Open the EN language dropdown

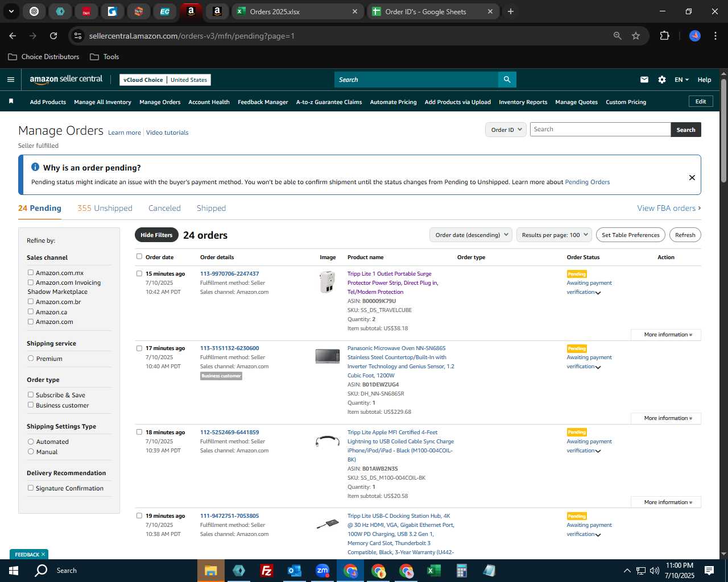pos(681,80)
